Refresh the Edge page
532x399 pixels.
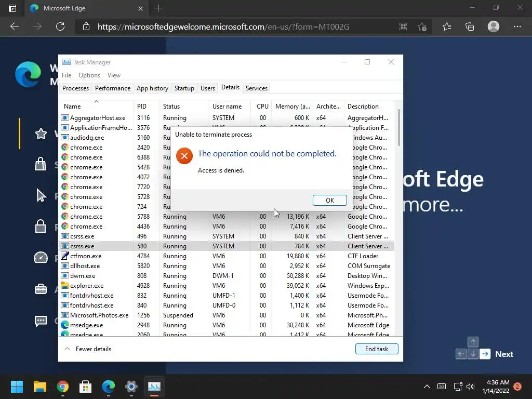coord(60,26)
